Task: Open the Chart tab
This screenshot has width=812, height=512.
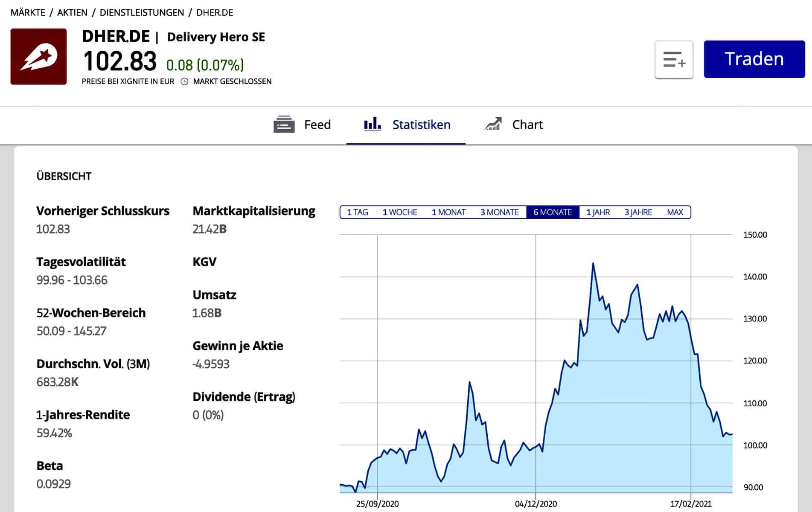Action: (514, 125)
